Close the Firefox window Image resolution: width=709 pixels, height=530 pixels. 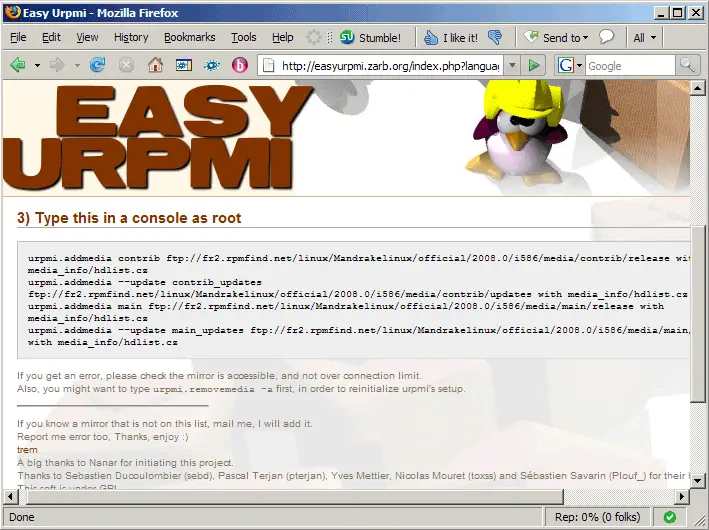point(695,13)
